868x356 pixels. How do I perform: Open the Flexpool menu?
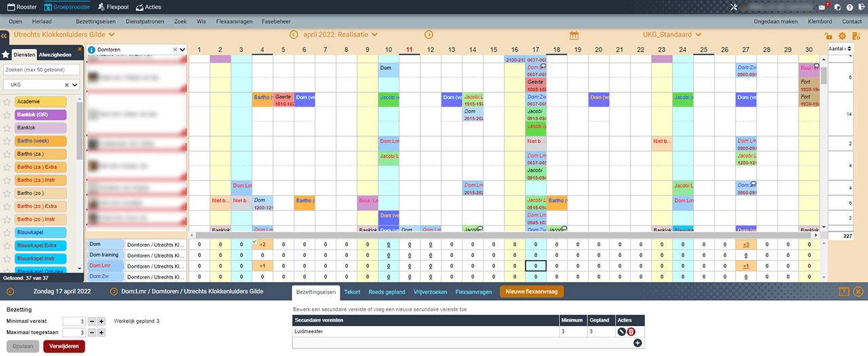pyautogui.click(x=113, y=7)
